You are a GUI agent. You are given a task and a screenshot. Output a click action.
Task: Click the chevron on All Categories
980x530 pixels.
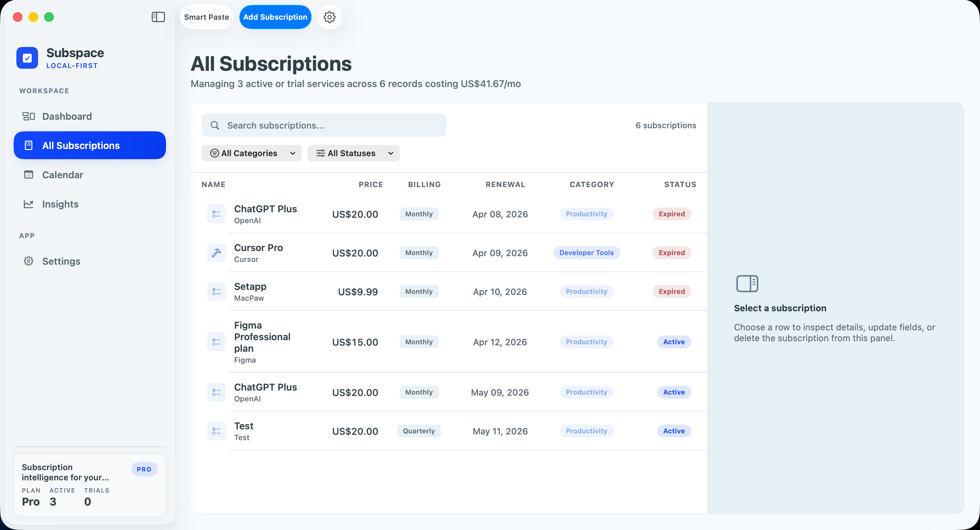coord(292,153)
